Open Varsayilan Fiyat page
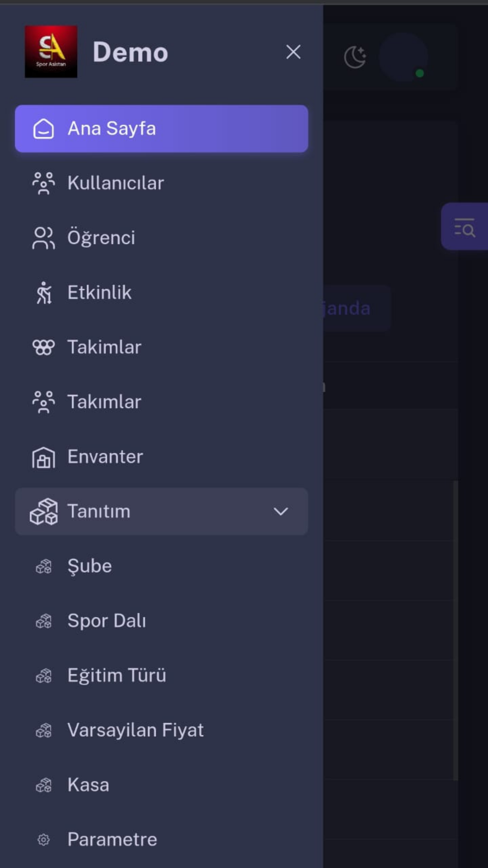488x868 pixels. (x=136, y=730)
